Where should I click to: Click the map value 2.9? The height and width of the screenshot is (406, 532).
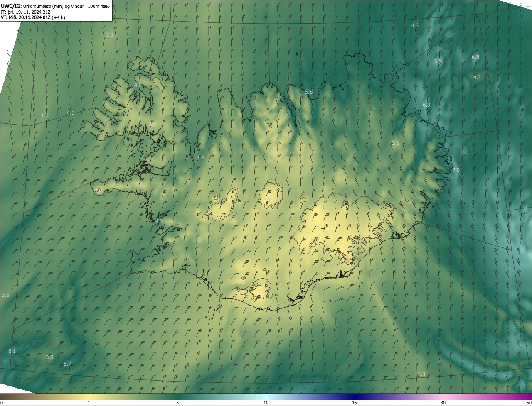click(x=395, y=143)
